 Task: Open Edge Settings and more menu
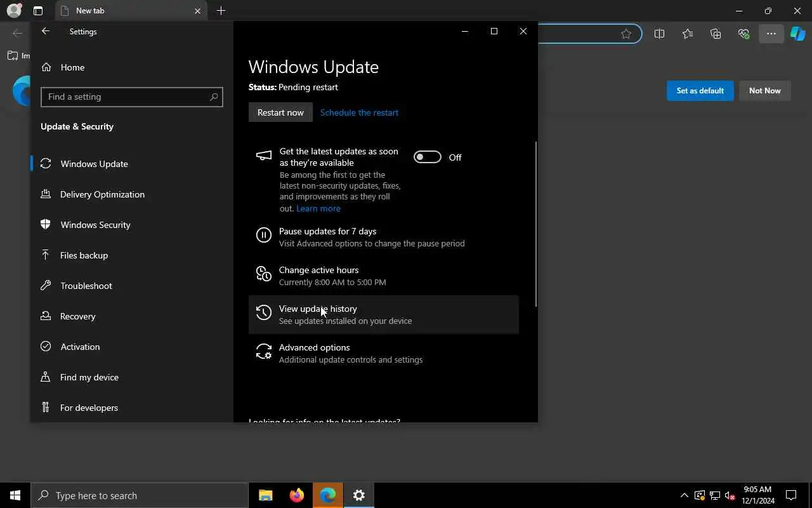(x=771, y=34)
